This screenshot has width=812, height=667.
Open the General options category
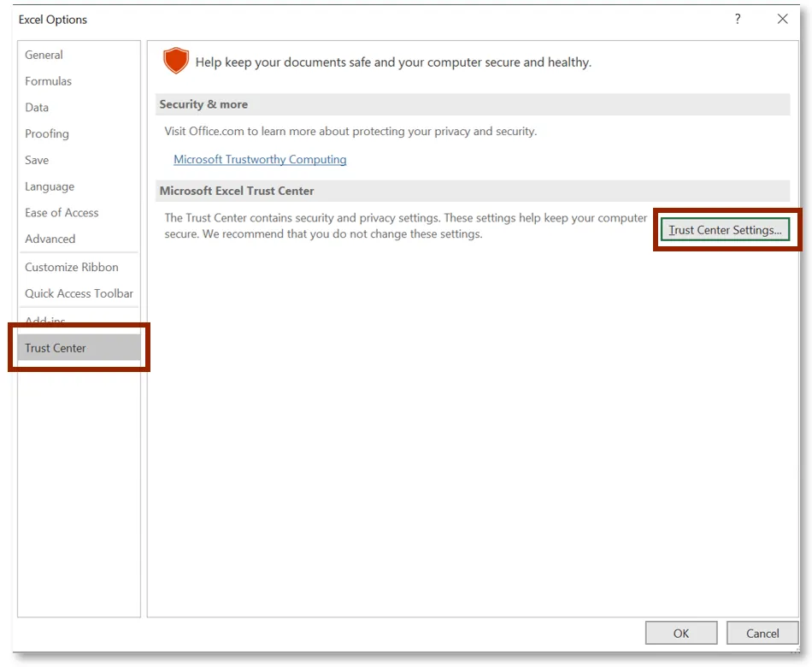[x=44, y=55]
